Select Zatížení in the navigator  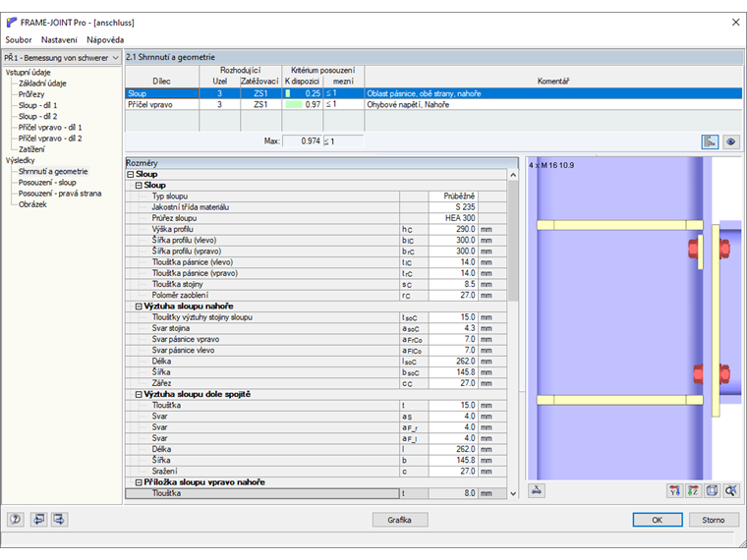[31, 149]
